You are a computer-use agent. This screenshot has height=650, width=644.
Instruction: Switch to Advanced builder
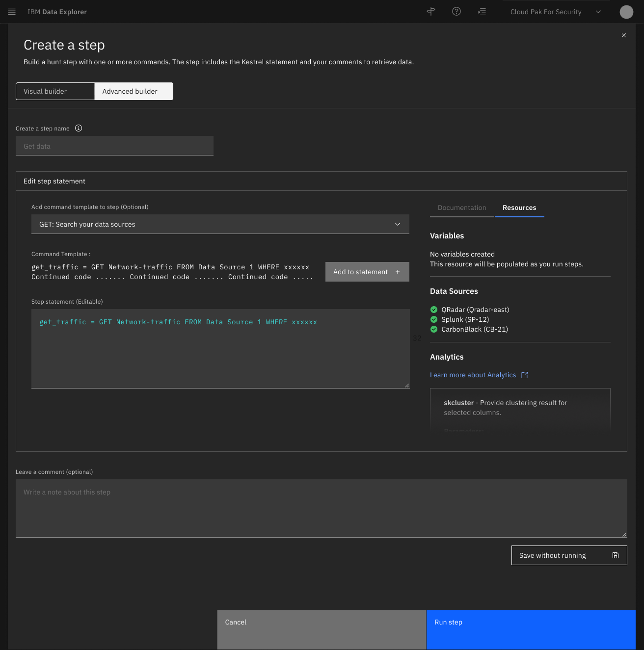[134, 91]
